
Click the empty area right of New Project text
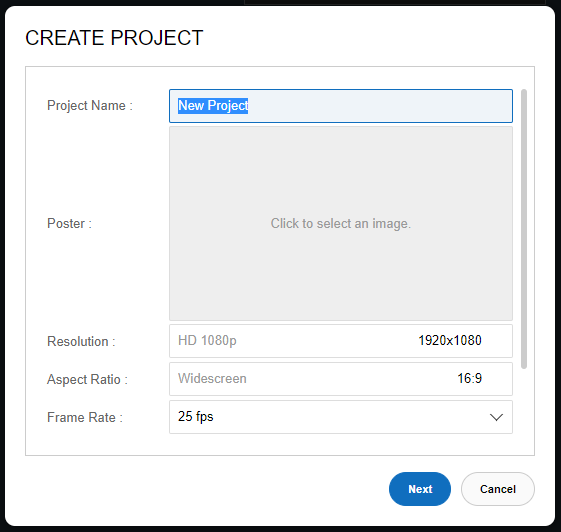pyautogui.click(x=379, y=106)
